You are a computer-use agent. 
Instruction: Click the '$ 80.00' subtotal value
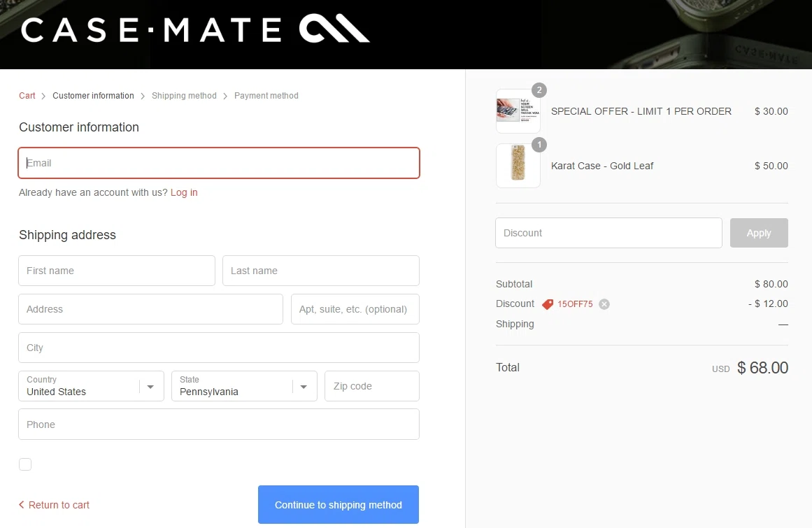click(771, 284)
